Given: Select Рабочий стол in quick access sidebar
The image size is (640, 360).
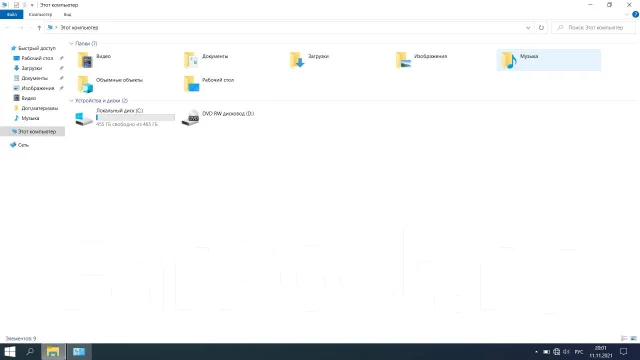Looking at the screenshot, I should (x=37, y=58).
